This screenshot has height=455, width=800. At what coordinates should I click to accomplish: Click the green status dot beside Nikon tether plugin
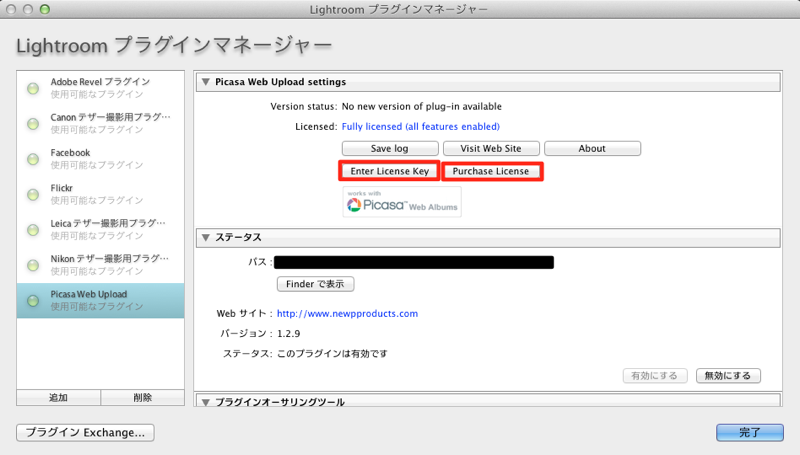[33, 265]
